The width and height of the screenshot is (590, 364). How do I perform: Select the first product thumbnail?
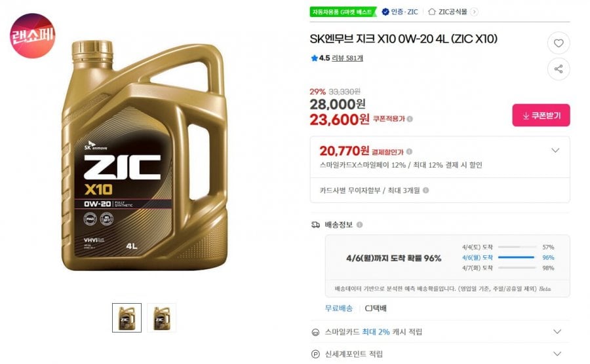click(127, 318)
